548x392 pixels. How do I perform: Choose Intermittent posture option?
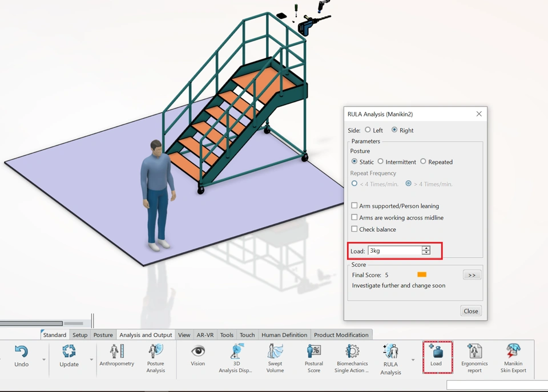(381, 161)
